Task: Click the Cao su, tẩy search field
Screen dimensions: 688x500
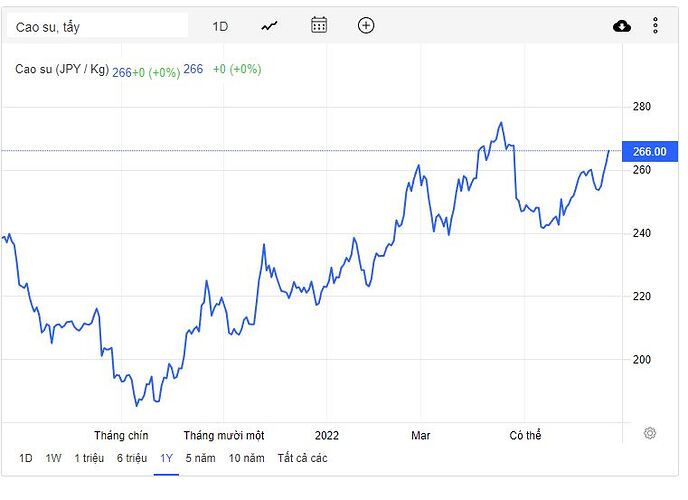Action: click(x=97, y=27)
